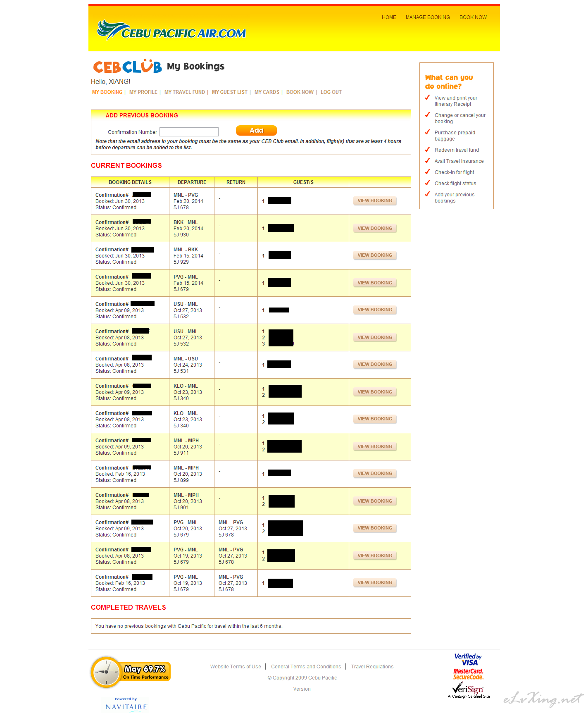Open MANAGE BOOKING in top navigation
The width and height of the screenshot is (588, 713).
[428, 17]
